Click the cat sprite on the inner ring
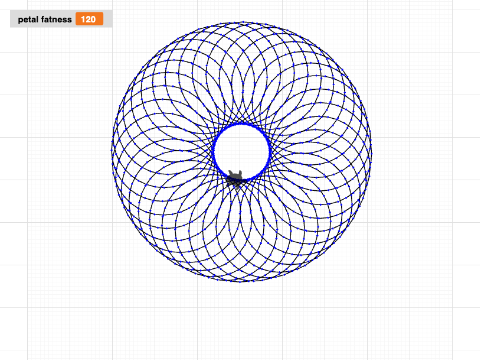Viewport: 480px width, 360px height. (x=236, y=180)
